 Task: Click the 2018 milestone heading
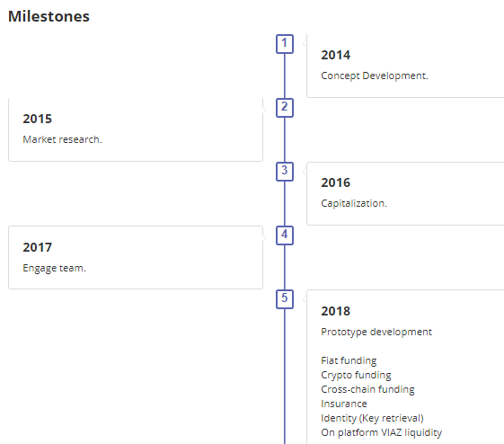pos(336,311)
